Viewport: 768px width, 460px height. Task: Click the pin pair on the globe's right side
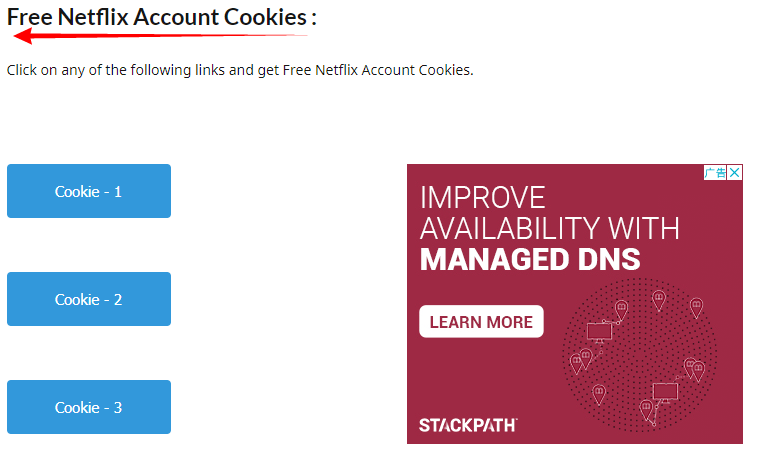694,369
